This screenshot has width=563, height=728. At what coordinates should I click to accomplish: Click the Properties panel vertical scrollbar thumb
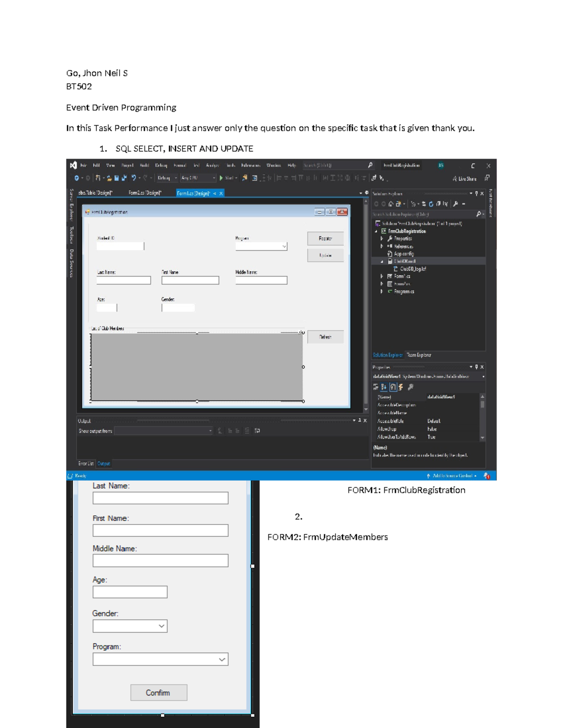point(482,405)
